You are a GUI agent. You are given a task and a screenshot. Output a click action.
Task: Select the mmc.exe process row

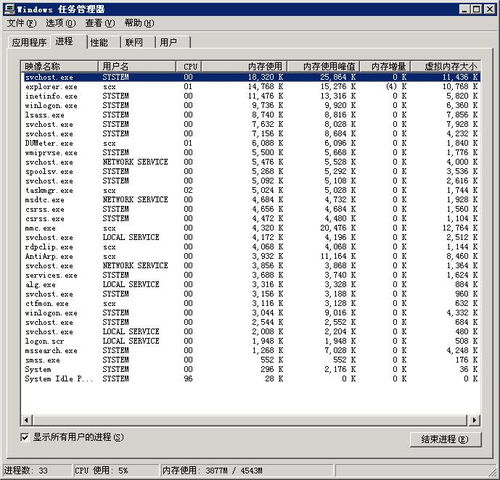[x=251, y=228]
